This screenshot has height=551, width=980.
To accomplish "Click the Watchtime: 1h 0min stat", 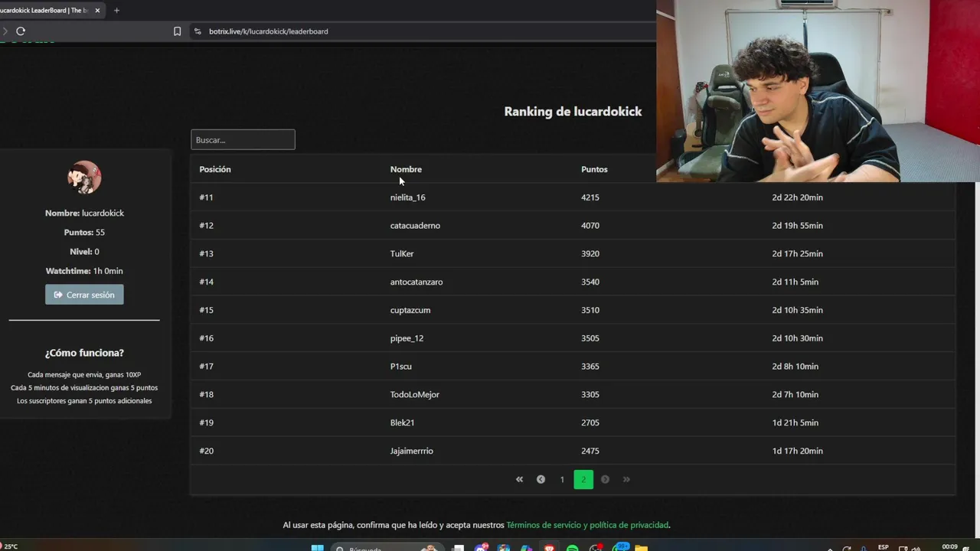I will (x=84, y=271).
